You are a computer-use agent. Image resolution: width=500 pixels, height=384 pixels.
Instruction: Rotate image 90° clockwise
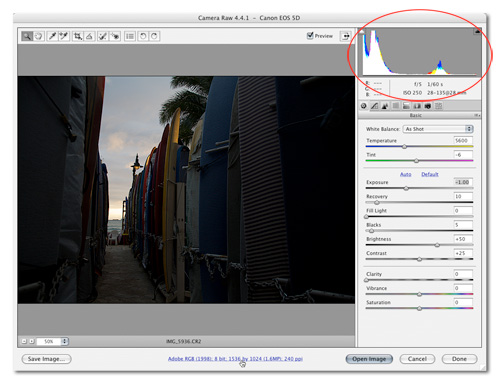tap(154, 36)
